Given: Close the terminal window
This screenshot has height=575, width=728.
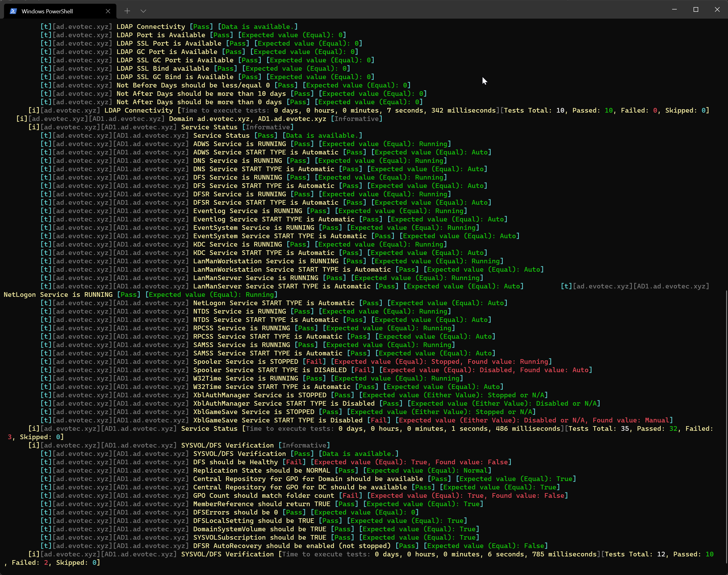Looking at the screenshot, I should pyautogui.click(x=717, y=9).
